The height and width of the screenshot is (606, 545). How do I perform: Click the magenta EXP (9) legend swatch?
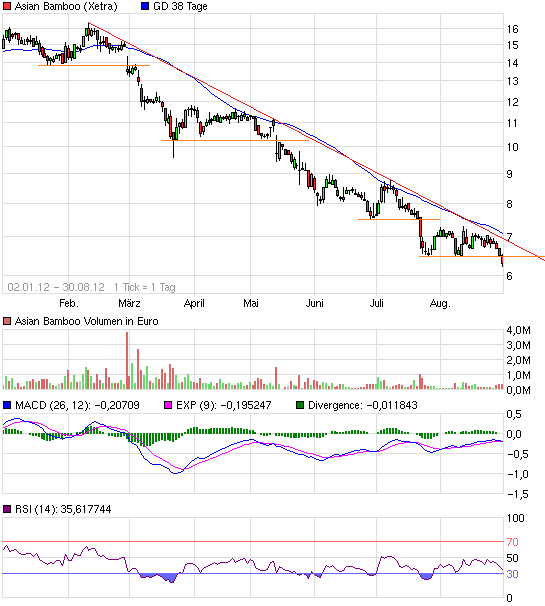click(168, 405)
